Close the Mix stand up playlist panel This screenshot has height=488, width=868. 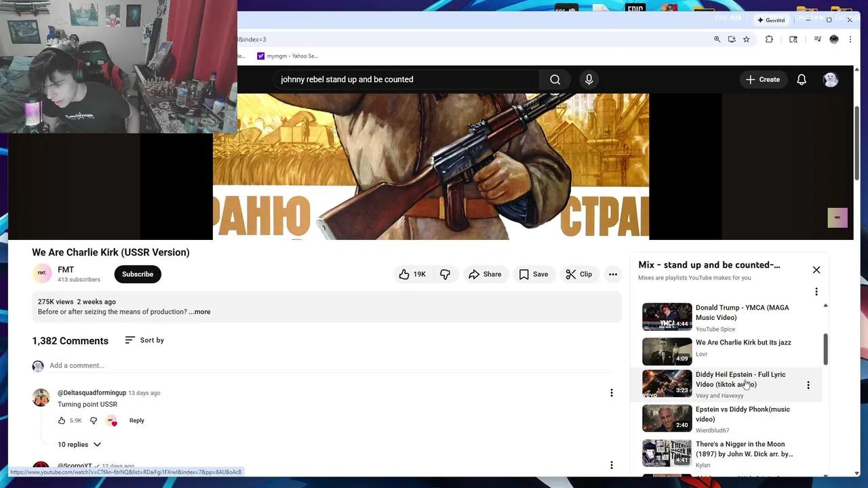tap(816, 269)
